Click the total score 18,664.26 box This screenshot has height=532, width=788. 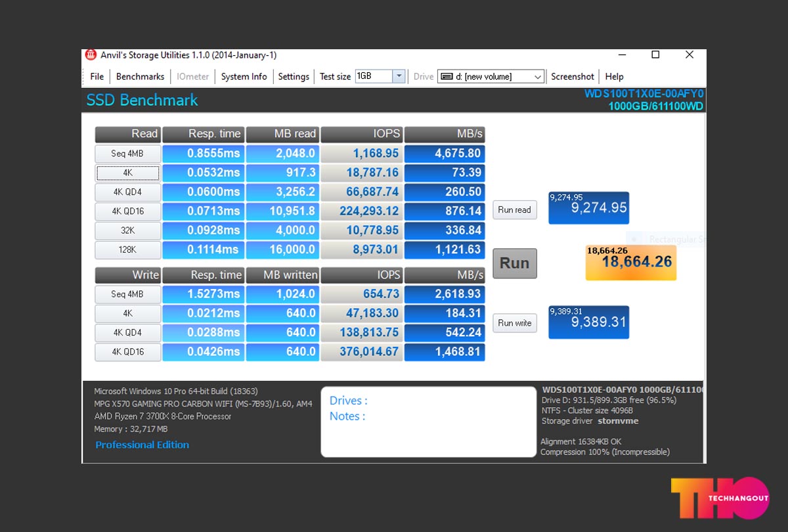631,263
